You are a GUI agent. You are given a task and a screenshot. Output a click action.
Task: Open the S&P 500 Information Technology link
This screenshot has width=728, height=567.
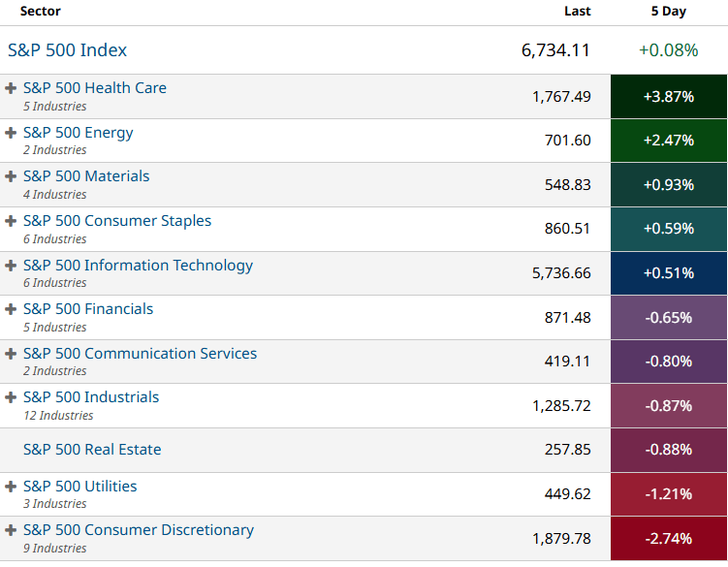(138, 266)
